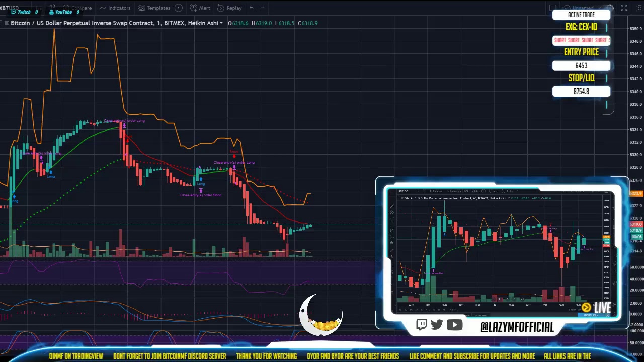Click the EXG: CEX-IO text
The height and width of the screenshot is (362, 644).
tap(581, 27)
